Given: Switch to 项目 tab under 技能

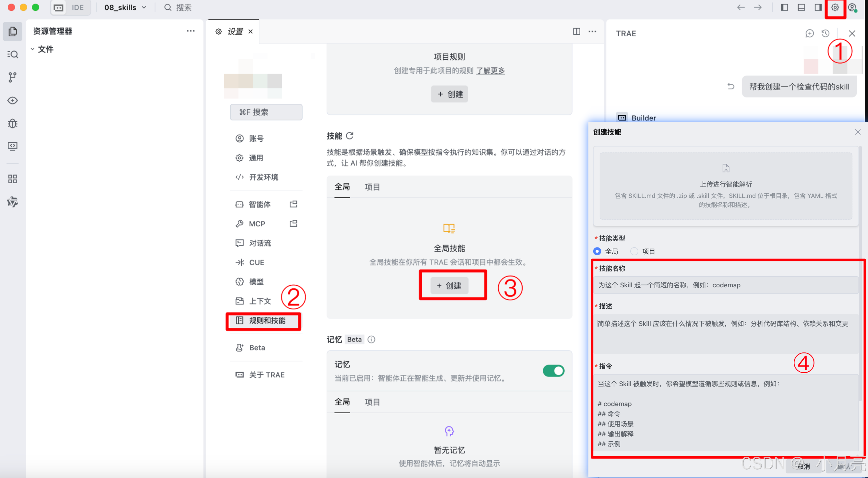Looking at the screenshot, I should (372, 187).
